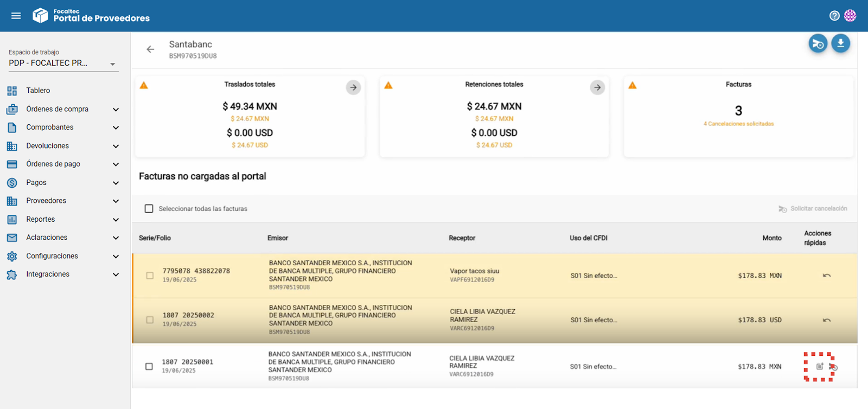Screen dimensions: 868x409
Task: Click warning triangle on Facturas card
Action: point(633,85)
